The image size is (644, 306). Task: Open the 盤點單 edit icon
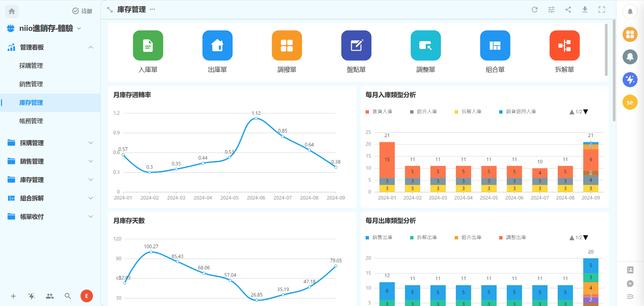click(356, 46)
